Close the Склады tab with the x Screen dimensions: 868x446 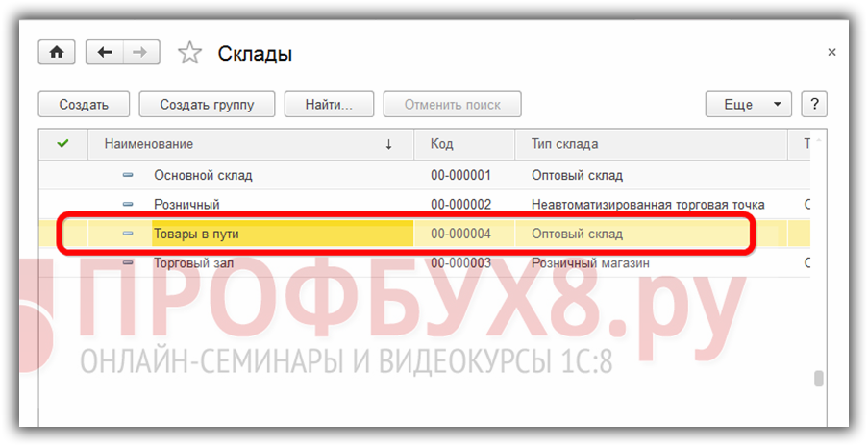[831, 52]
